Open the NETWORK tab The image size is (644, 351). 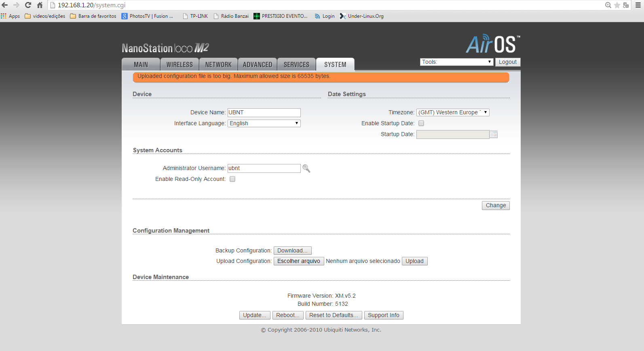tap(218, 65)
